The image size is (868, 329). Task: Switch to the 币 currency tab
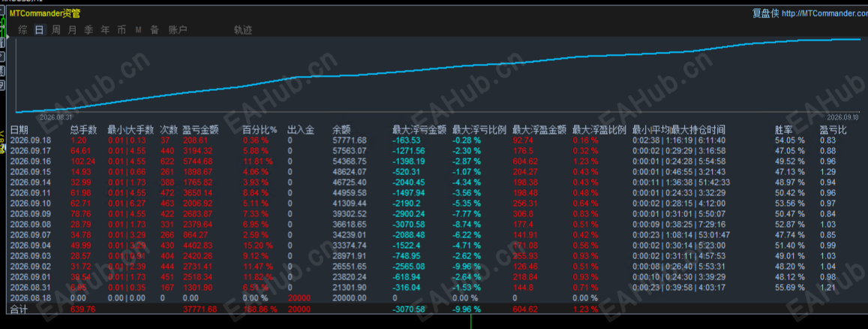[122, 30]
